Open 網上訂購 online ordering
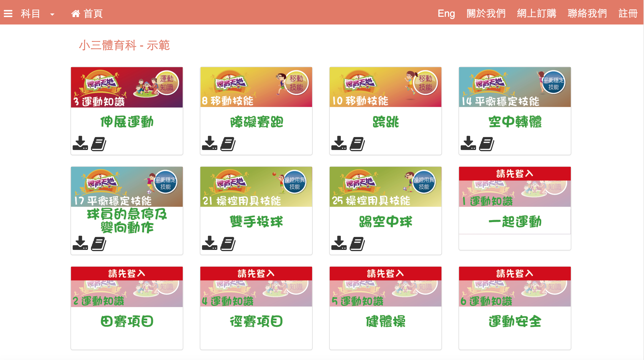Viewport: 644px width, 360px height. tap(537, 13)
